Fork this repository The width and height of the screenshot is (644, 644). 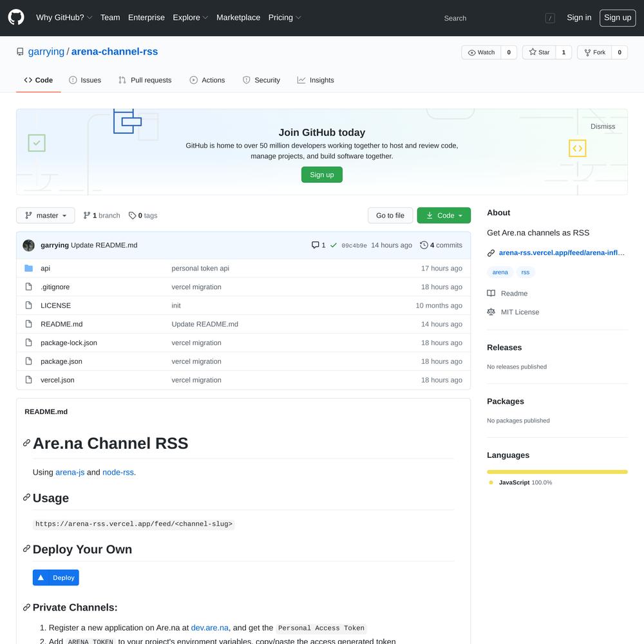click(x=594, y=52)
